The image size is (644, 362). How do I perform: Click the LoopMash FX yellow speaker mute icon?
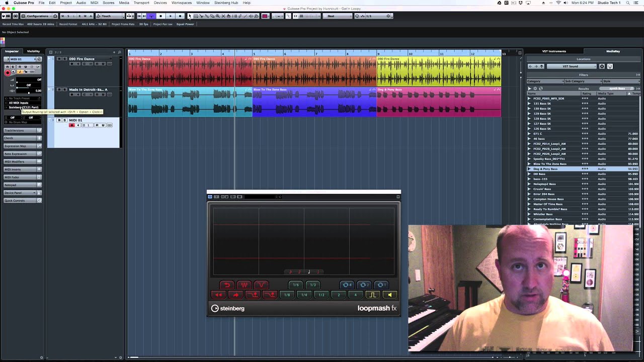(389, 295)
